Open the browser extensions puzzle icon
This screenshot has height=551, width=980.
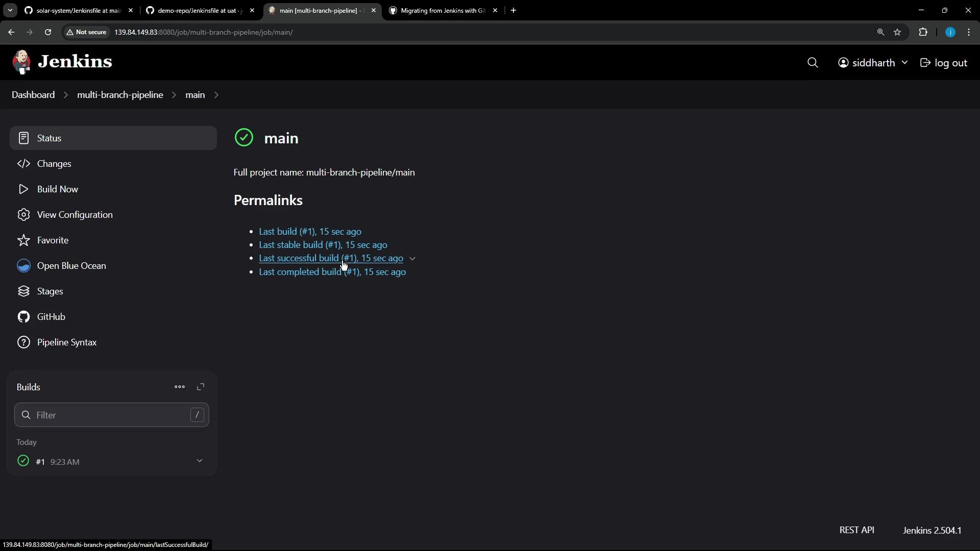923,32
